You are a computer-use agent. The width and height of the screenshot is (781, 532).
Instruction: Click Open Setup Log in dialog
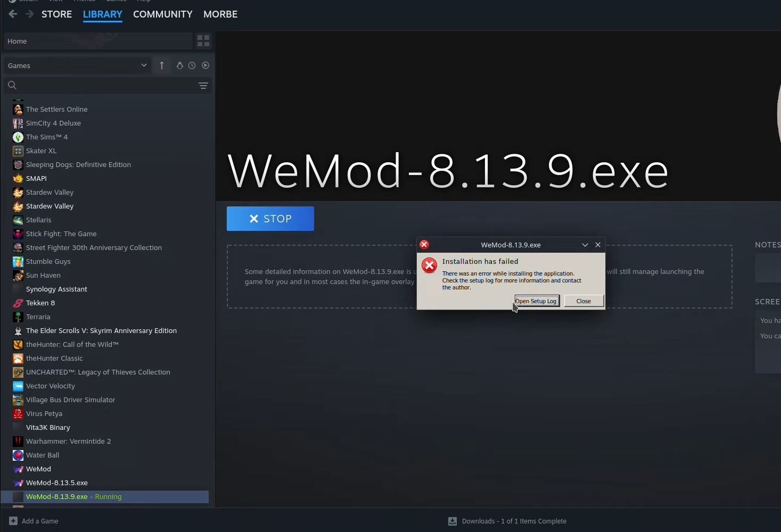coord(537,301)
